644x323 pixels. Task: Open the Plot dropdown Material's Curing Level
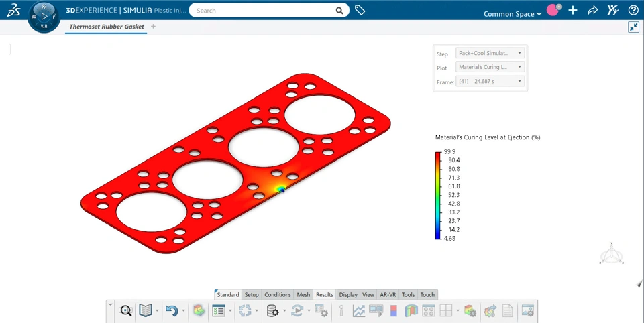coord(490,67)
